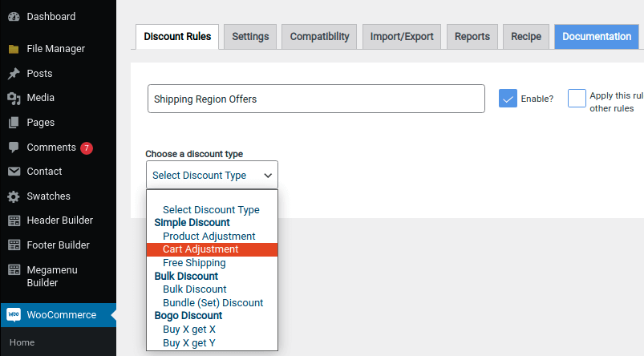Check the Apply this rule checkbox

click(x=577, y=99)
